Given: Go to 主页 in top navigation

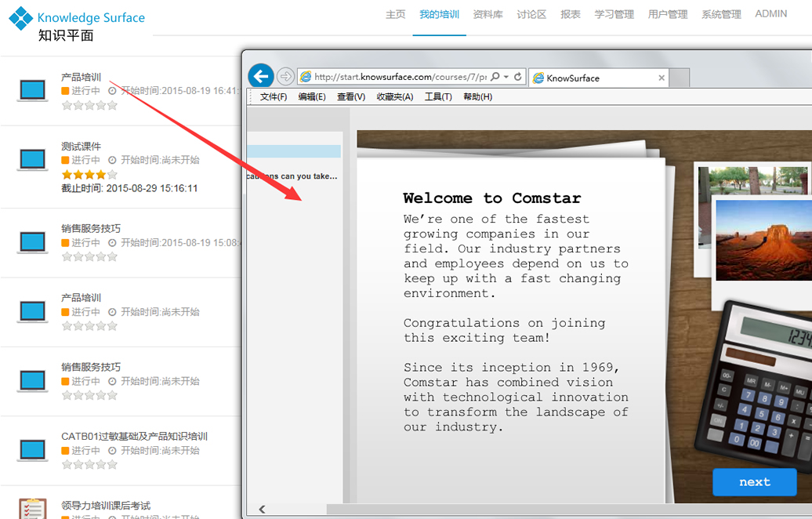Looking at the screenshot, I should pyautogui.click(x=396, y=14).
